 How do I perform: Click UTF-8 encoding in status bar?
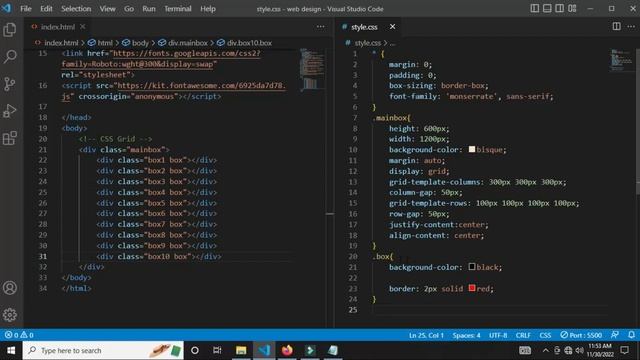click(498, 335)
